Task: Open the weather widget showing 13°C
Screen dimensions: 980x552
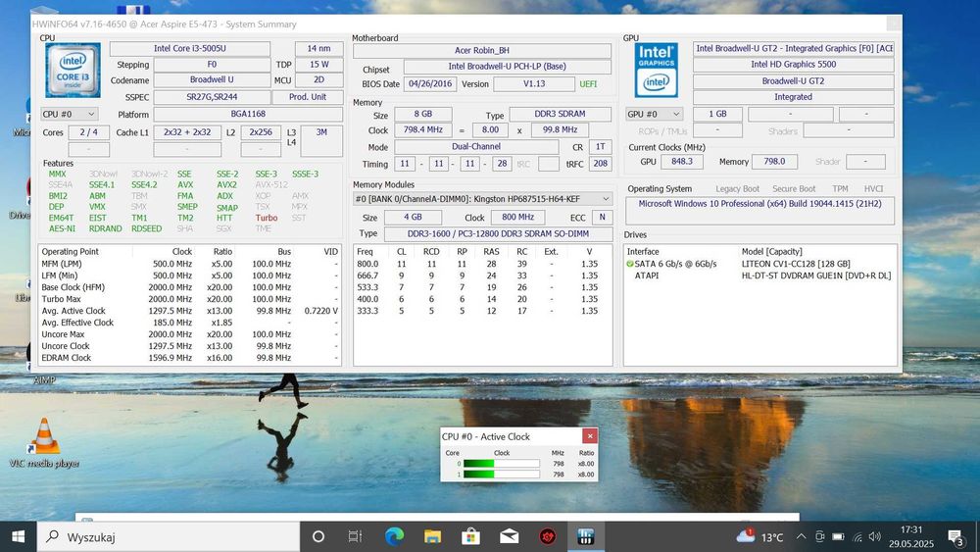Action: [759, 536]
